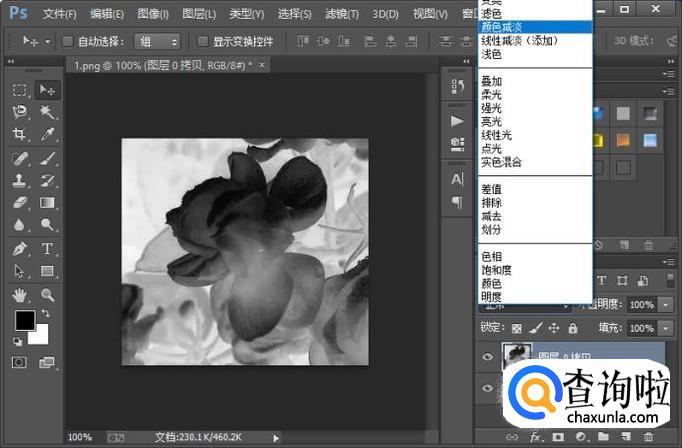Select the History Brush tool

point(47,181)
